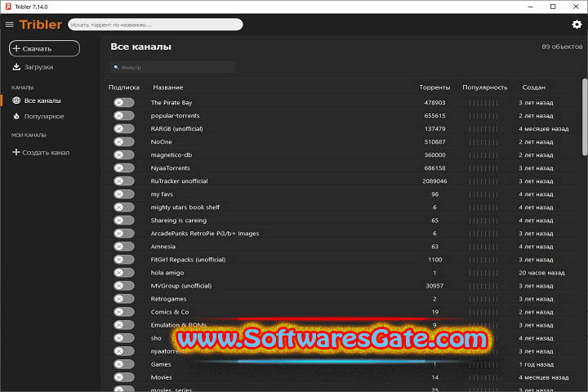Image resolution: width=588 pixels, height=392 pixels.
Task: Sort by Популярность column header
Action: [484, 87]
